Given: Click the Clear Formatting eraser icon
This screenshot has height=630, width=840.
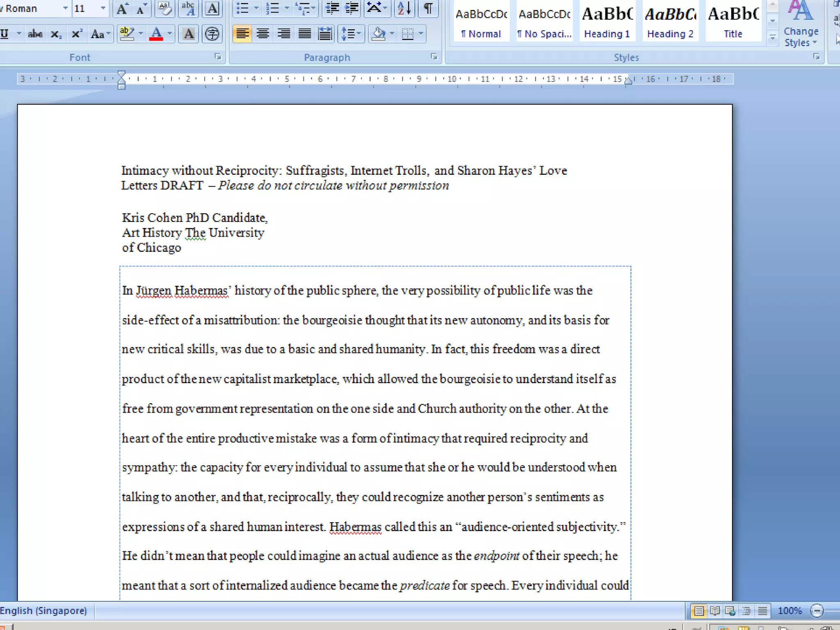Looking at the screenshot, I should pyautogui.click(x=165, y=9).
